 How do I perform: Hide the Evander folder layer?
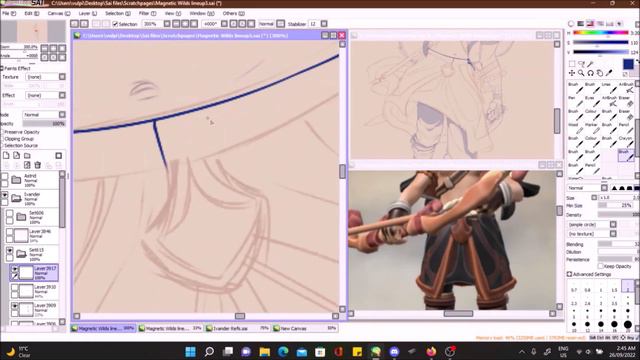[x=4, y=195]
